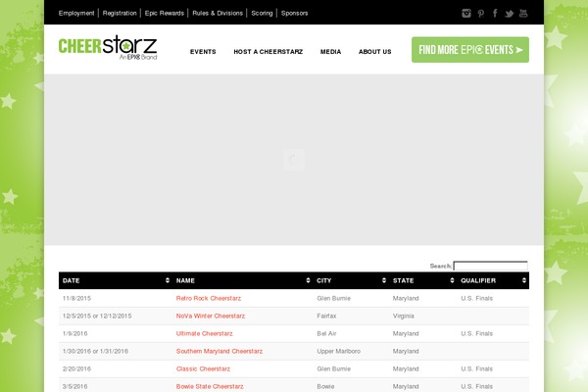Click the CITY column header label
Screen dimensions: 588x392
click(324, 280)
